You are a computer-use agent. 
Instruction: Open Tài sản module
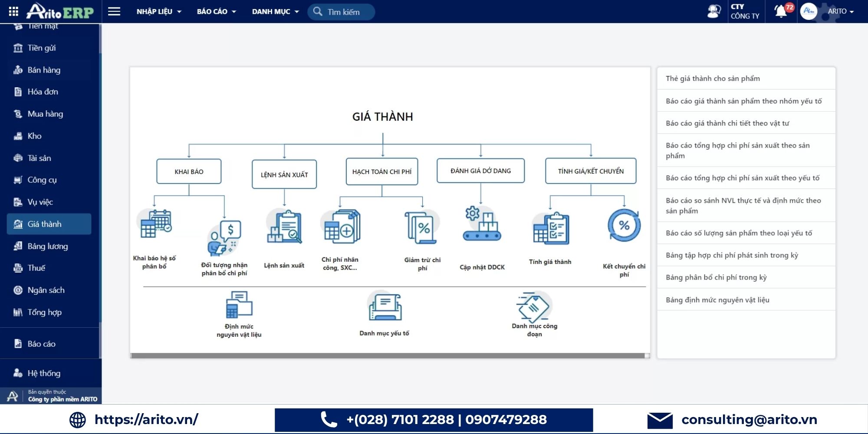(49, 158)
